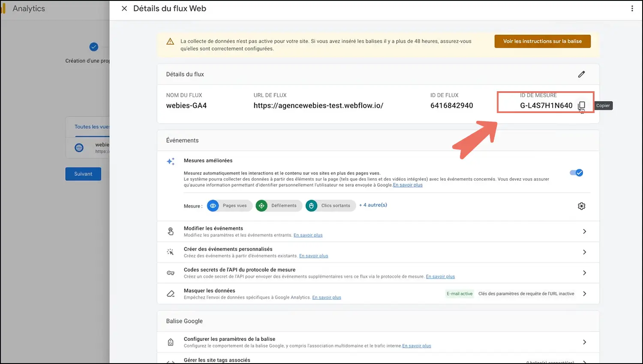The width and height of the screenshot is (643, 364).
Task: Click the Défilements green scroll icon
Action: [261, 206]
